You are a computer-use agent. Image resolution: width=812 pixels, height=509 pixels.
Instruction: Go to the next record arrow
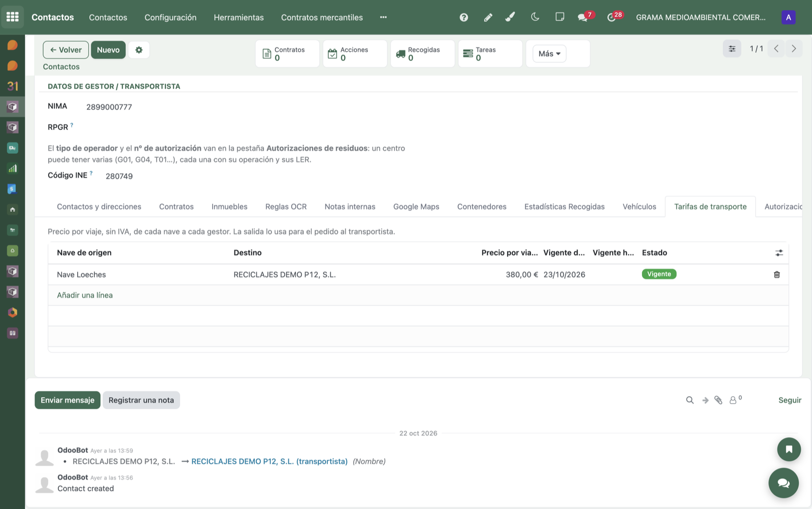click(x=794, y=49)
